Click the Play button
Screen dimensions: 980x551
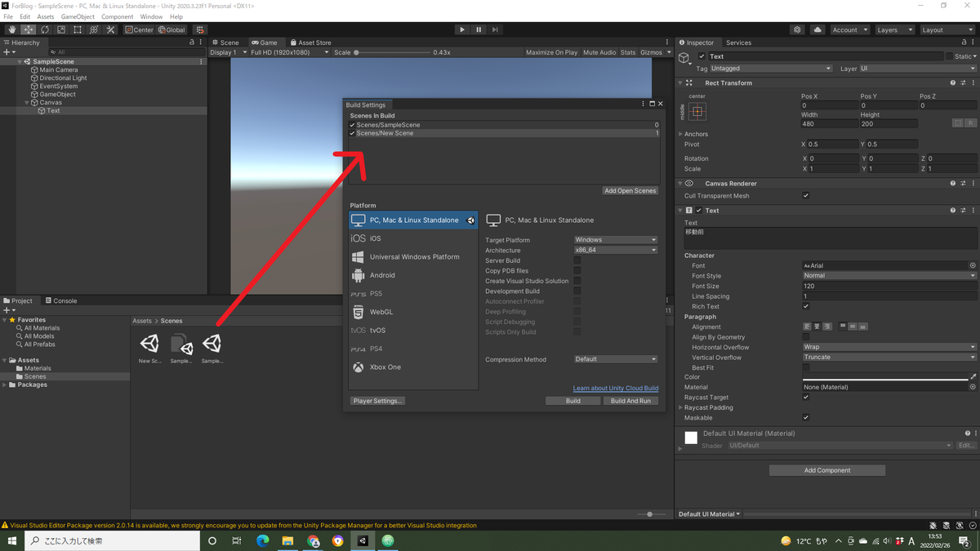point(462,29)
